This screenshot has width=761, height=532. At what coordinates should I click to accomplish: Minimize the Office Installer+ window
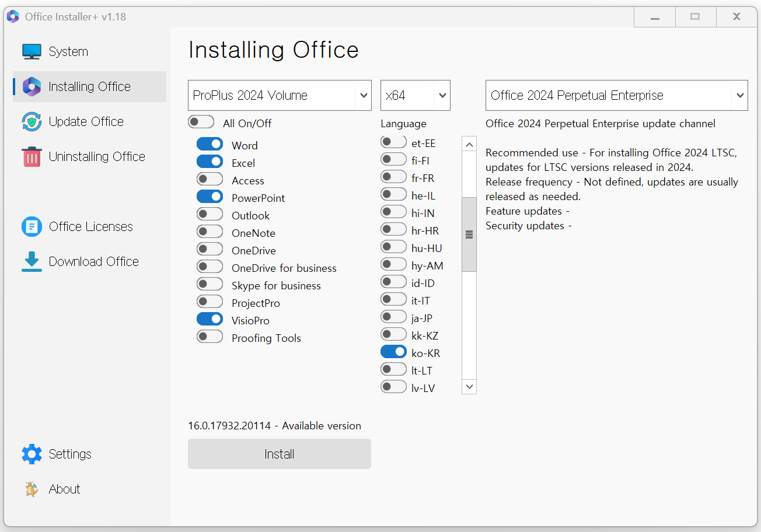pyautogui.click(x=655, y=17)
